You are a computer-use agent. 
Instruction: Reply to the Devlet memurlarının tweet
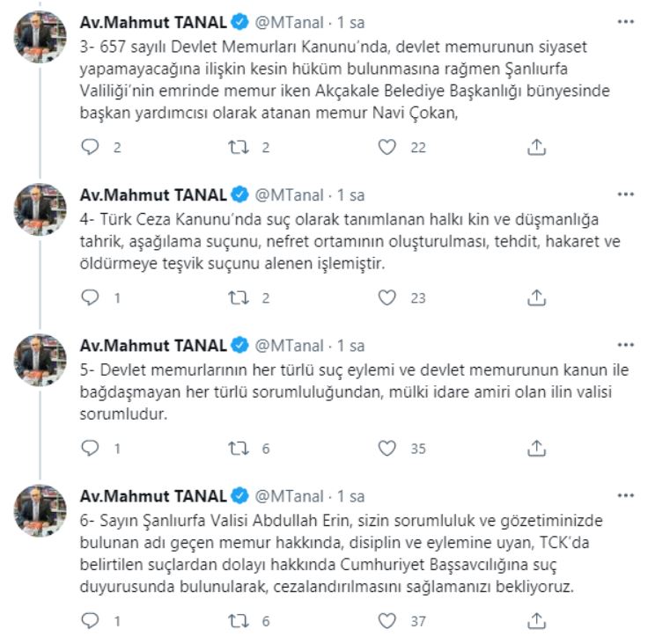coord(91,448)
